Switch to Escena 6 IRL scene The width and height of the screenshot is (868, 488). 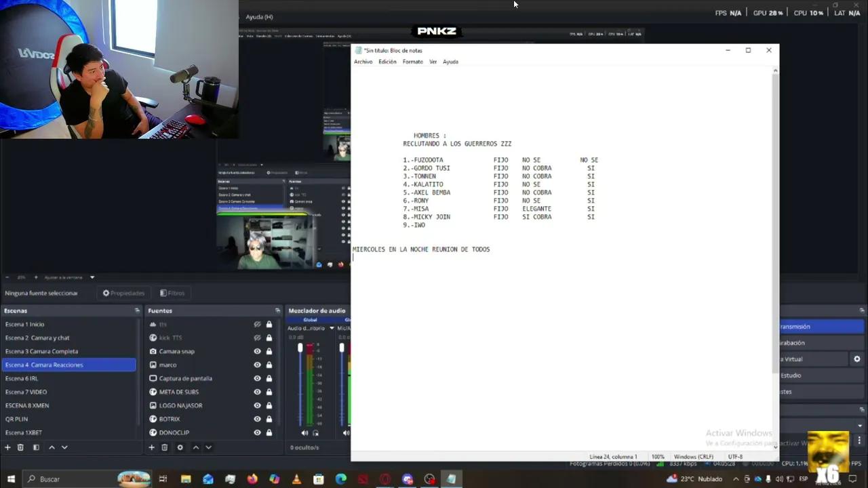click(68, 378)
